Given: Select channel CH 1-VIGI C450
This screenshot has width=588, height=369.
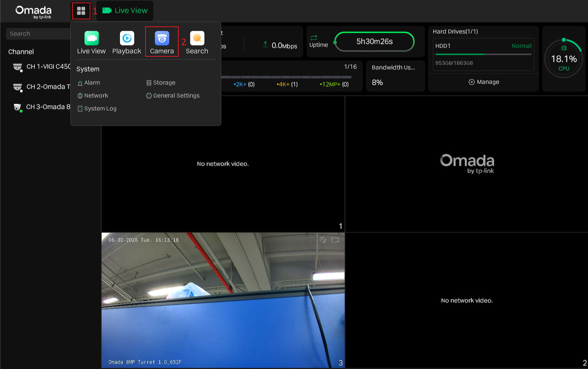Looking at the screenshot, I should coord(41,67).
